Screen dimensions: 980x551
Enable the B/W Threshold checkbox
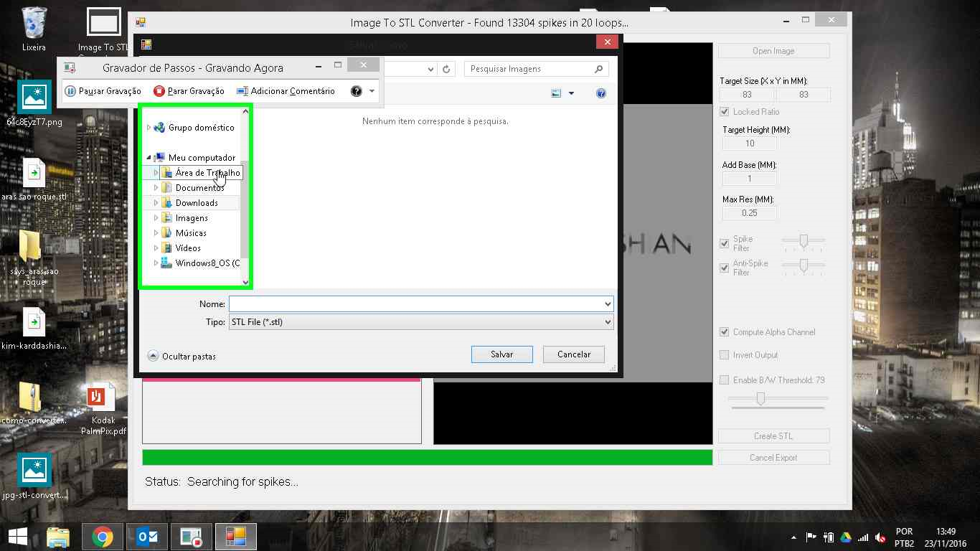725,380
